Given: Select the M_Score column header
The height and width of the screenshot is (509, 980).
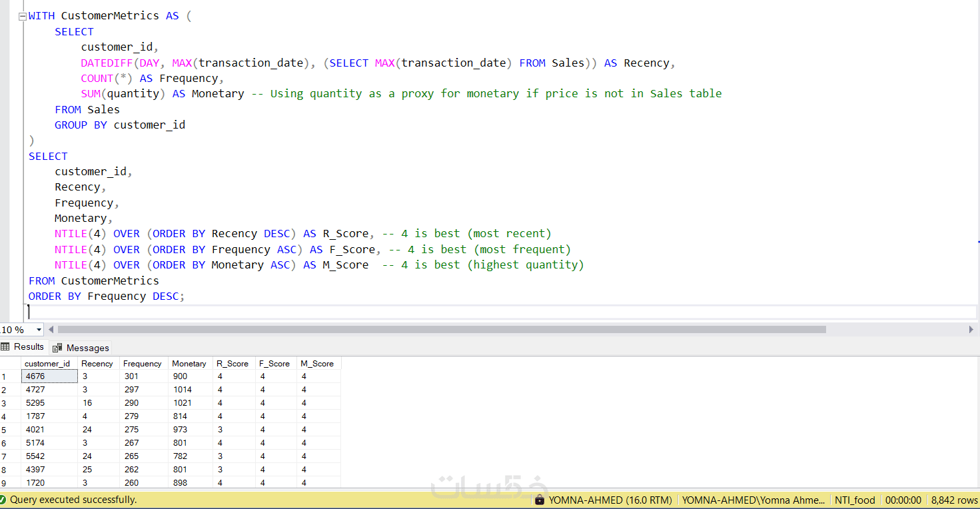Looking at the screenshot, I should (x=318, y=364).
